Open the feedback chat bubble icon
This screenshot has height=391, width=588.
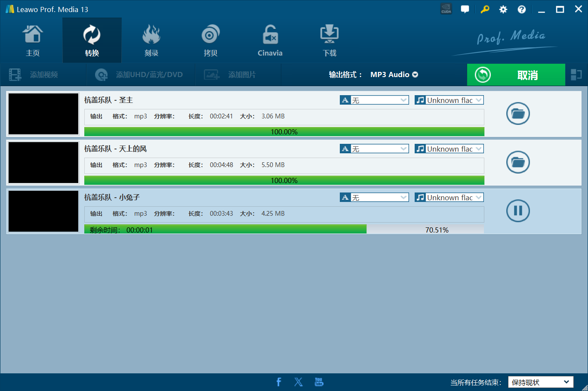pos(465,9)
